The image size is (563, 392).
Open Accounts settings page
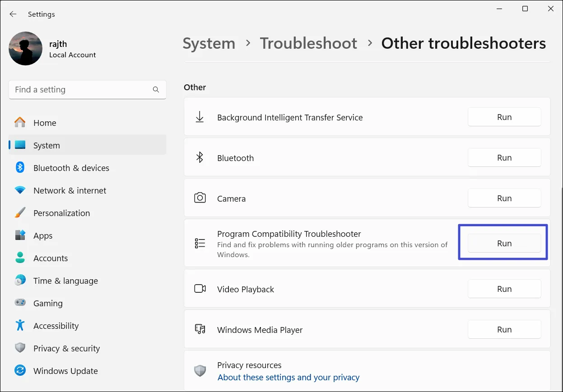[50, 258]
